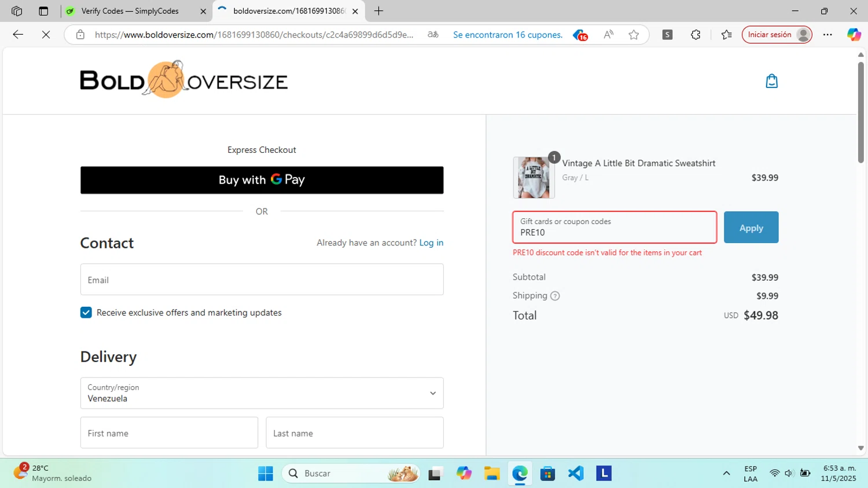Image resolution: width=868 pixels, height=488 pixels.
Task: Click the Buy with G Pay button
Action: coord(262,180)
